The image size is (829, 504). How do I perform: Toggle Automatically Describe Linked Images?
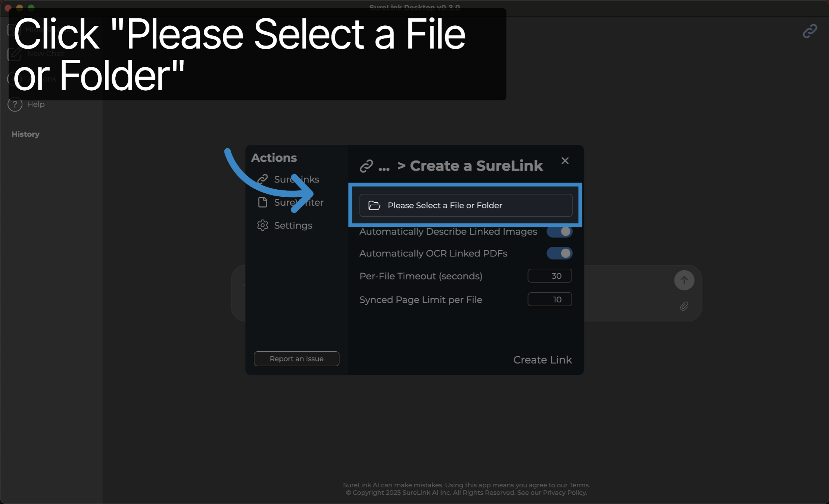(560, 231)
